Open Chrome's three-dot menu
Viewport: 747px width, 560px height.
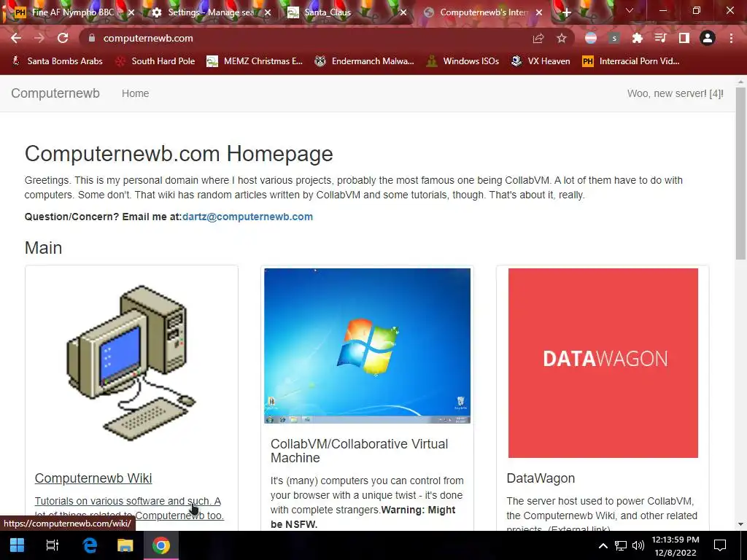tap(731, 38)
